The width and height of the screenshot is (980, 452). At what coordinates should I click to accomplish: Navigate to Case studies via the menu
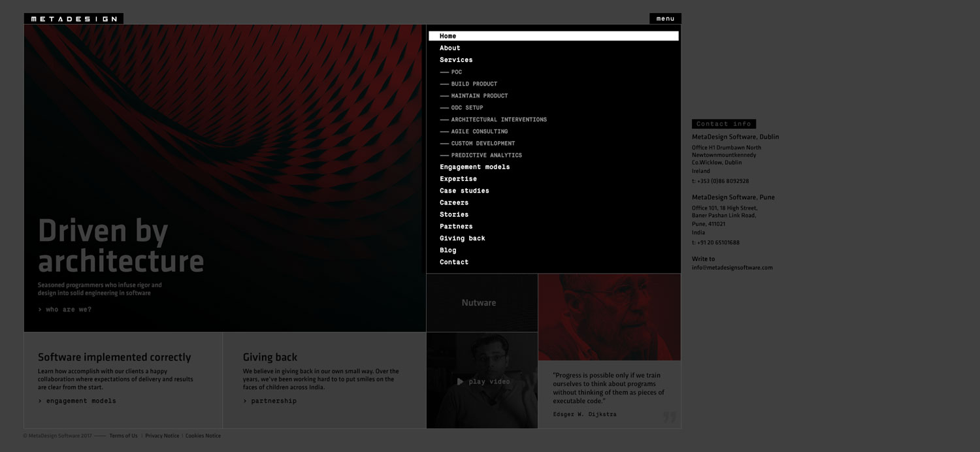(x=464, y=190)
